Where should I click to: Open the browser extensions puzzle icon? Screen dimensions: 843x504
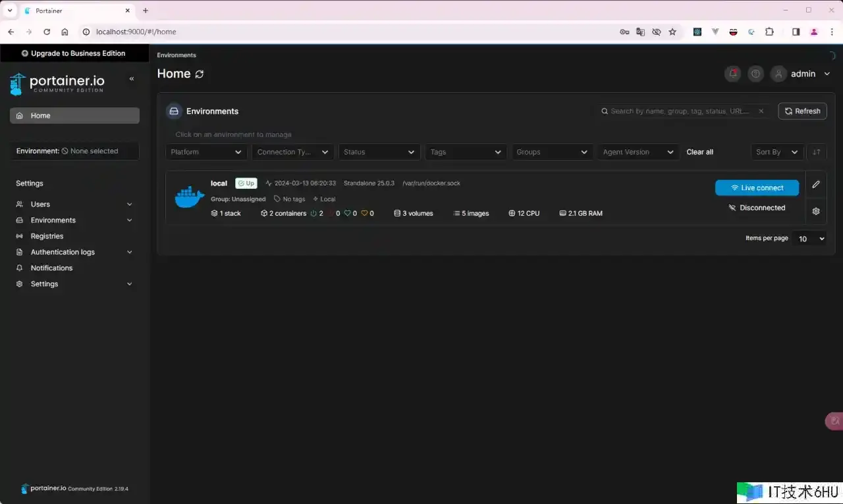click(769, 32)
